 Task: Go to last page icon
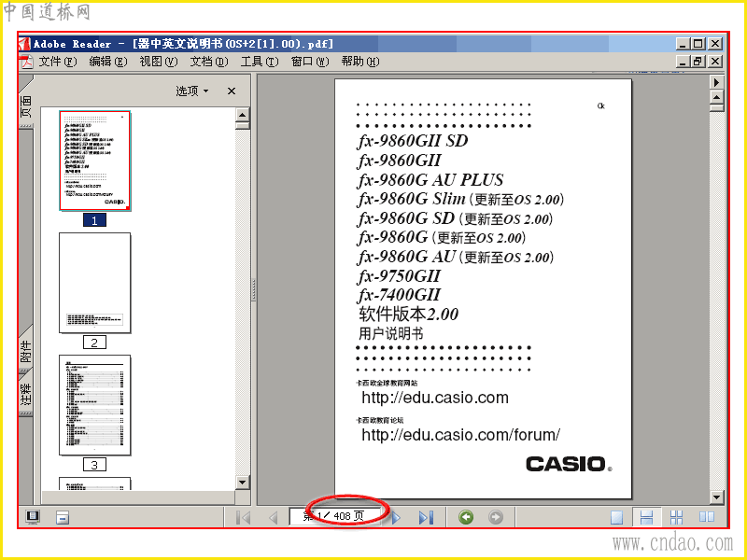(426, 517)
